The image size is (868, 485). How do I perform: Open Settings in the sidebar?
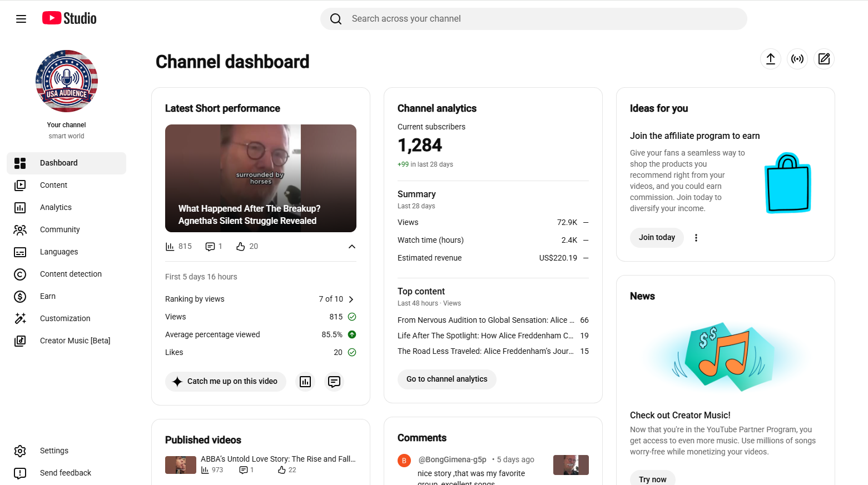pyautogui.click(x=67, y=451)
